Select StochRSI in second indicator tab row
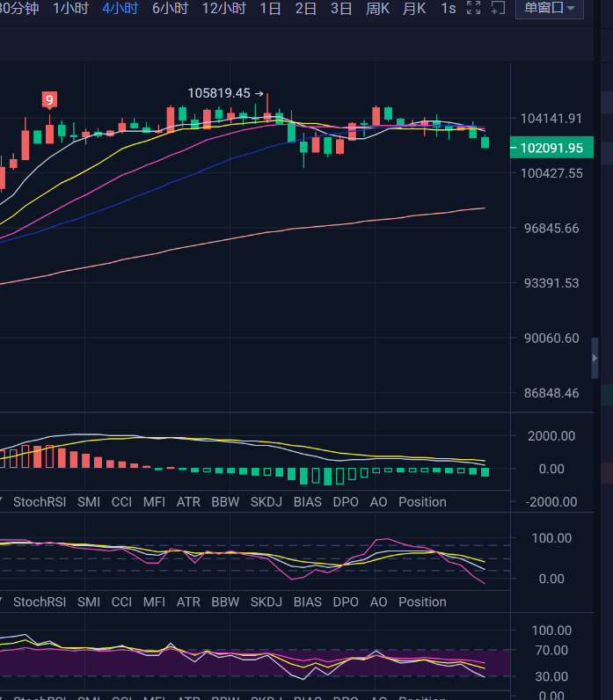Image resolution: width=613 pixels, height=700 pixels. point(40,602)
